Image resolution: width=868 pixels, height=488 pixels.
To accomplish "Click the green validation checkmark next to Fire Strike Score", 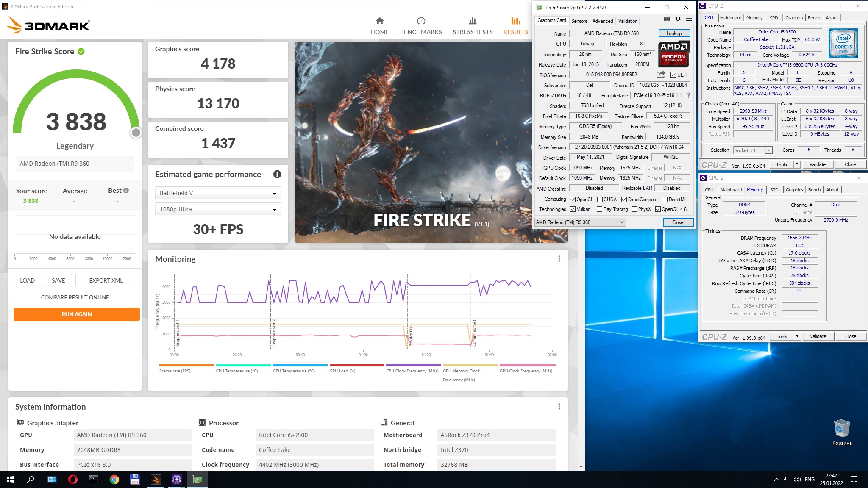I will (81, 51).
